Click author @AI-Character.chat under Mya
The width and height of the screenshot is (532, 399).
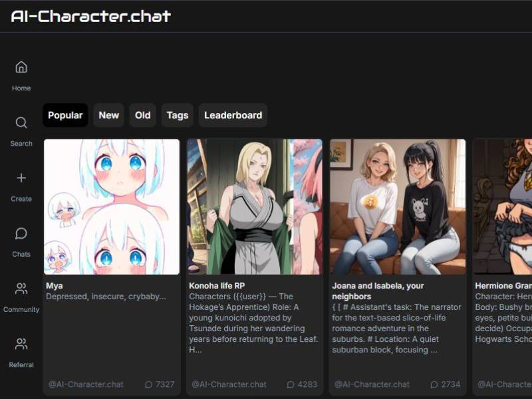(86, 384)
